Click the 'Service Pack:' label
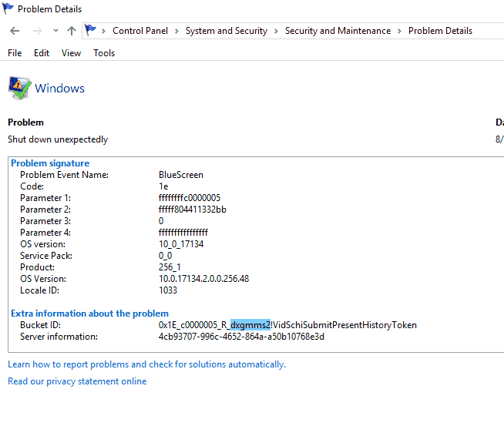 pos(46,256)
